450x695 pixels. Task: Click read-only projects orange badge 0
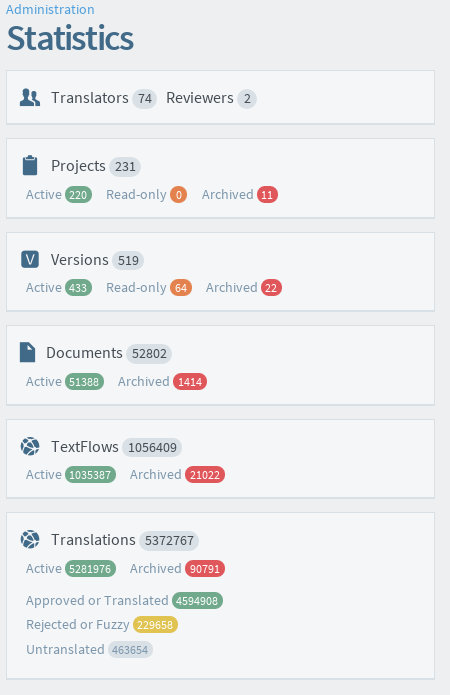pos(179,195)
